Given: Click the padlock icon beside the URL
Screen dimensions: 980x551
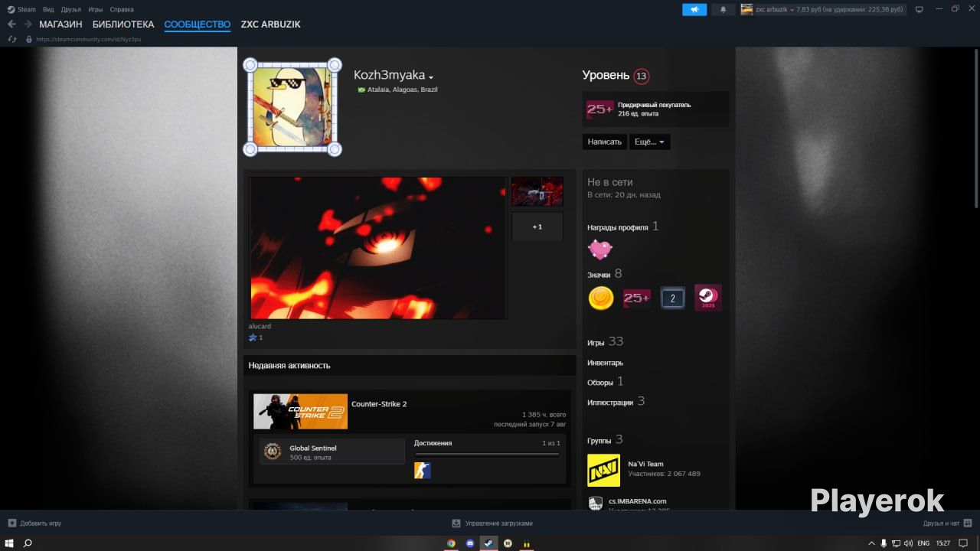Looking at the screenshot, I should pos(29,39).
